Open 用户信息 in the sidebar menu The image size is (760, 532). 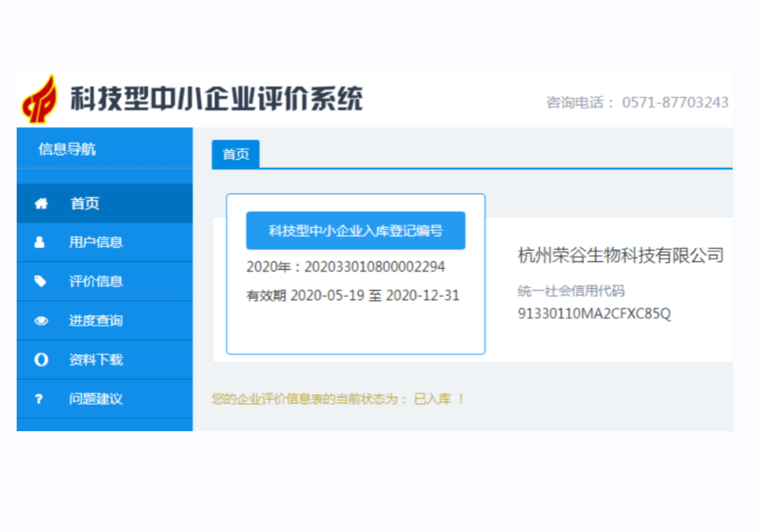point(105,242)
